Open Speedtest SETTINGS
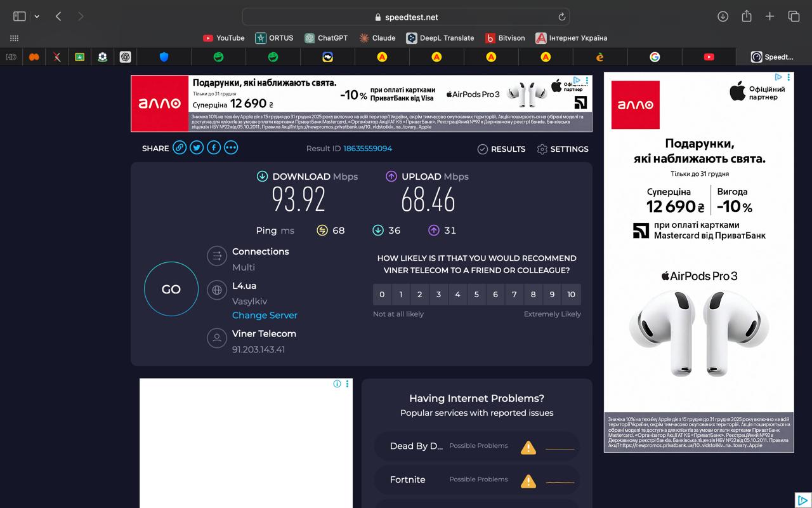Image resolution: width=812 pixels, height=508 pixels. coord(563,149)
